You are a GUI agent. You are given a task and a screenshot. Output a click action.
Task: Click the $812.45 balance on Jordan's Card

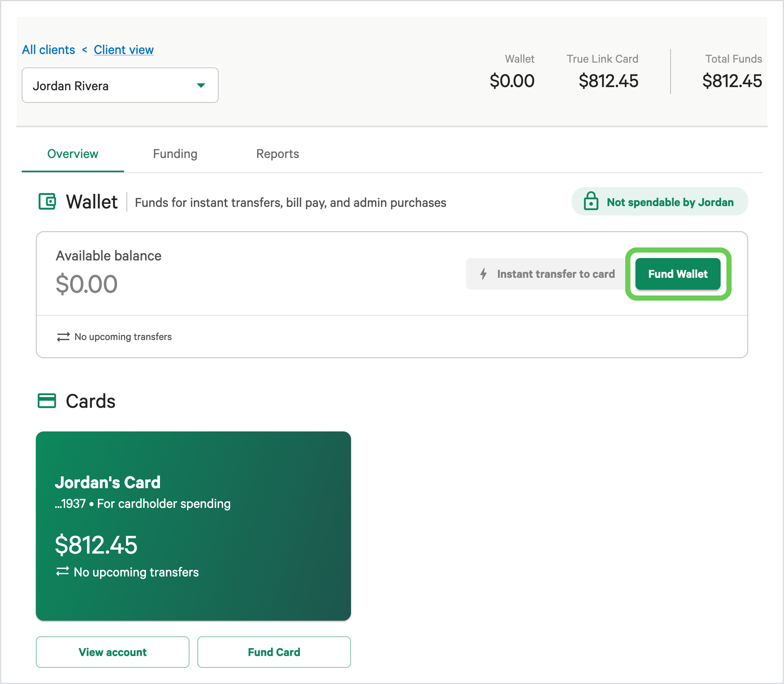pos(96,545)
